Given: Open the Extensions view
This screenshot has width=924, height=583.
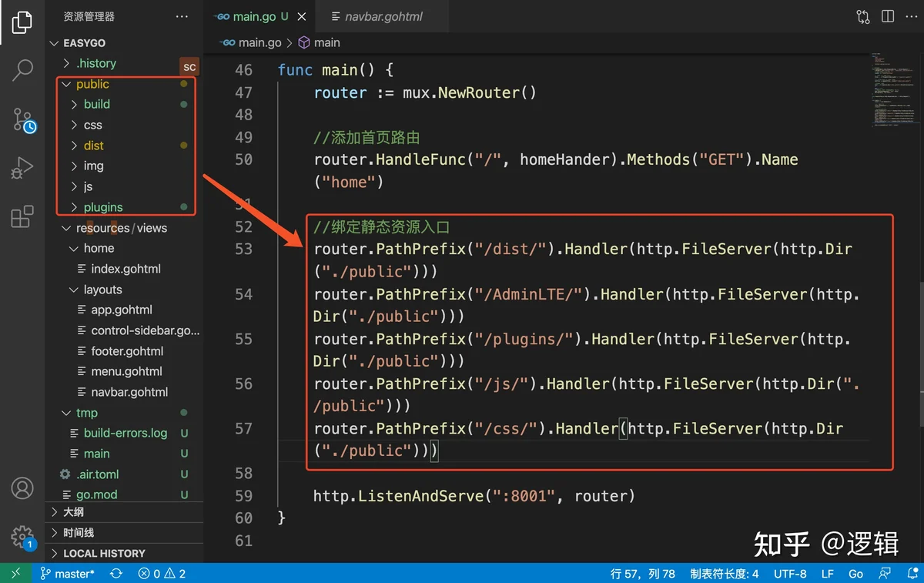Looking at the screenshot, I should point(22,217).
